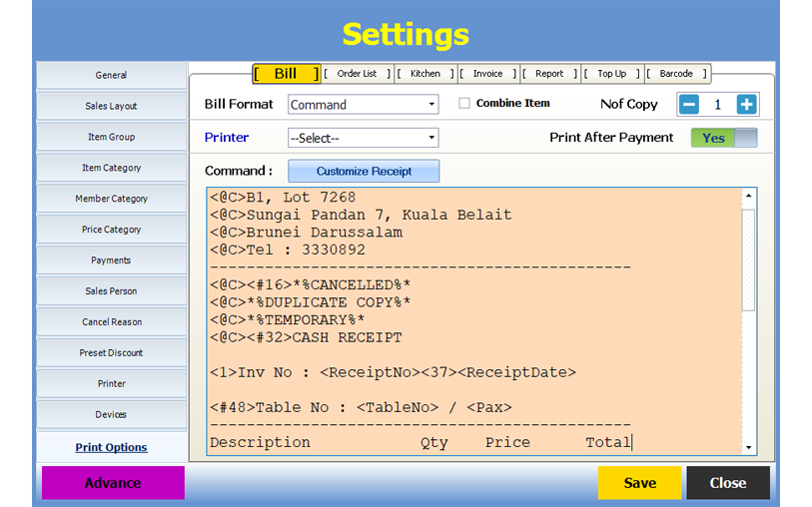Go to Item Category section
This screenshot has width=812, height=507.
pyautogui.click(x=111, y=168)
